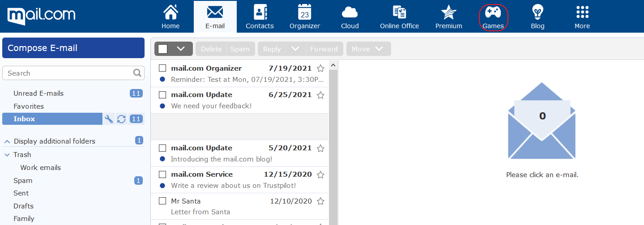644x225 pixels.
Task: Open 'Write a review about us on Trustpilot!' email
Action: pyautogui.click(x=234, y=185)
